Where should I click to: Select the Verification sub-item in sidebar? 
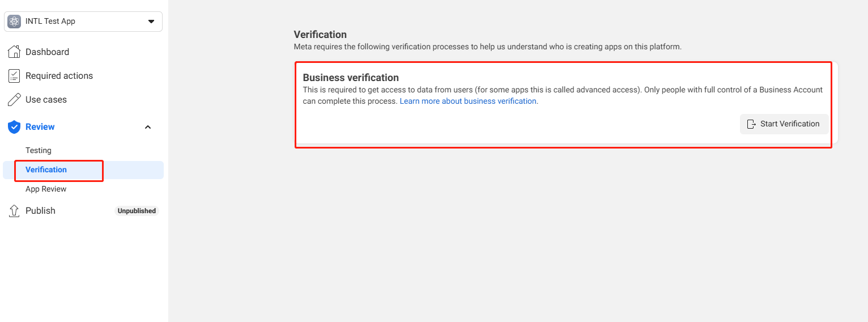click(46, 170)
